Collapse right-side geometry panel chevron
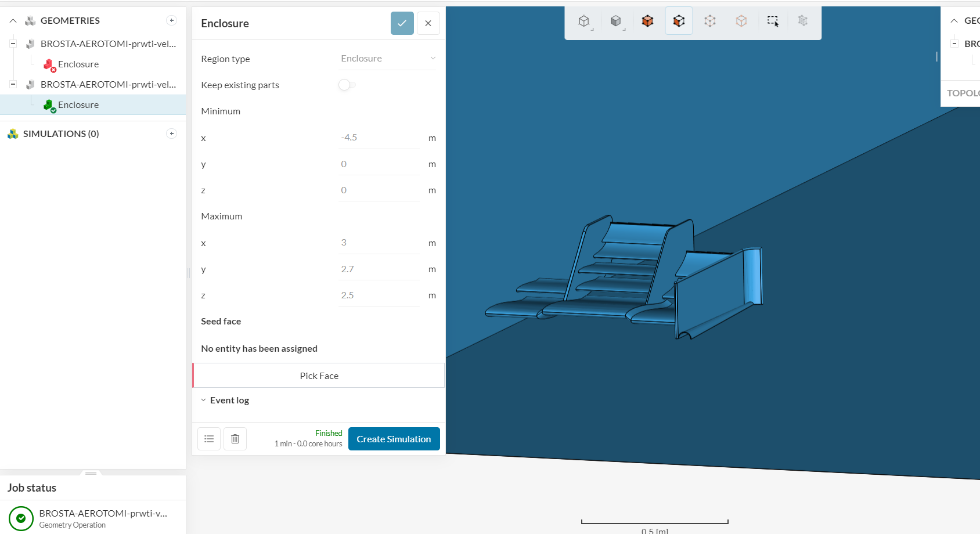The height and width of the screenshot is (534, 980). (954, 21)
